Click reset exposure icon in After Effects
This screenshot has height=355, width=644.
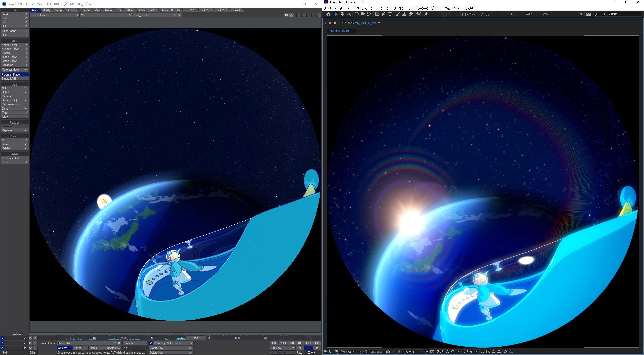tap(505, 352)
